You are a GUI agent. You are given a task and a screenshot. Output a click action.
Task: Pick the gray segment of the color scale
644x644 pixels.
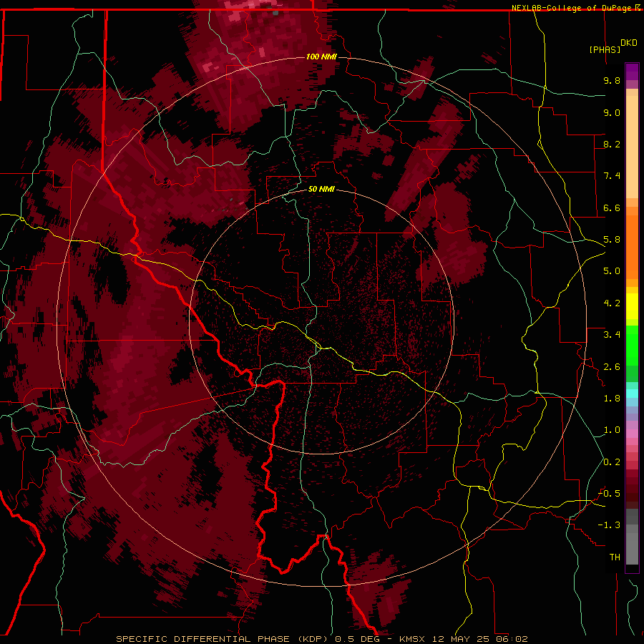click(632, 537)
